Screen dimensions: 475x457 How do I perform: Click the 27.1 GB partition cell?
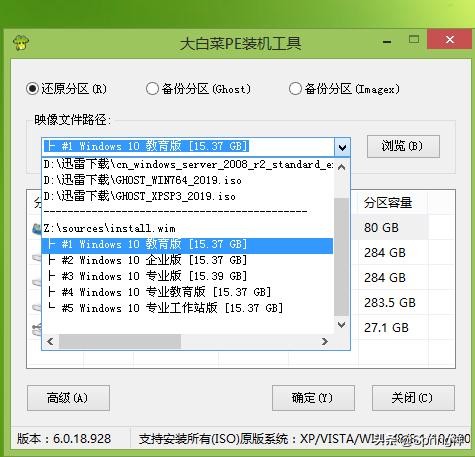click(393, 327)
